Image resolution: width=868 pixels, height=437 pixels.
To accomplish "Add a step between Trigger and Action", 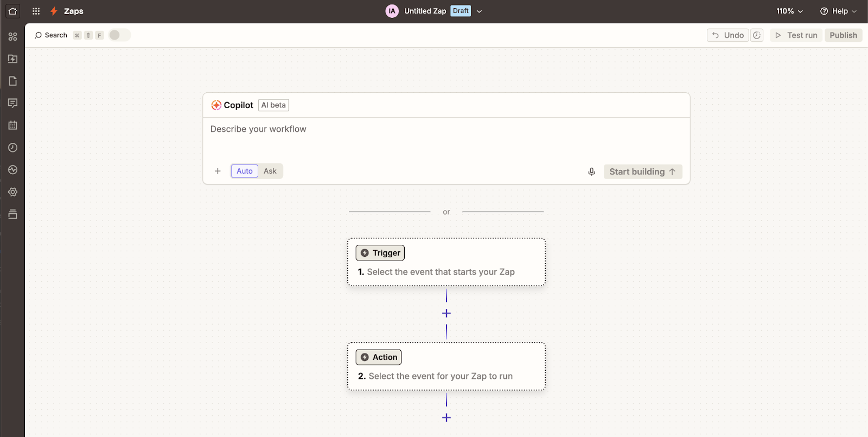I will coord(446,313).
